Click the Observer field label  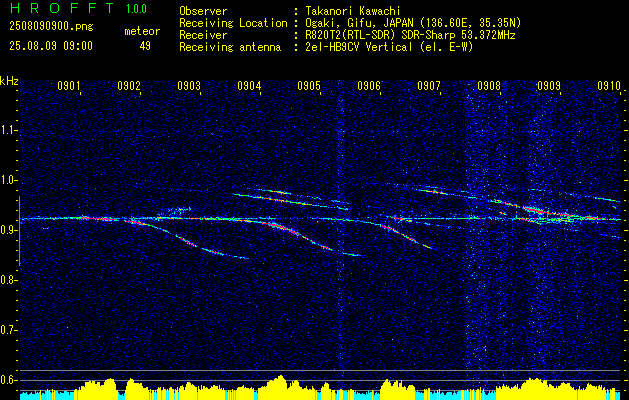(x=203, y=11)
